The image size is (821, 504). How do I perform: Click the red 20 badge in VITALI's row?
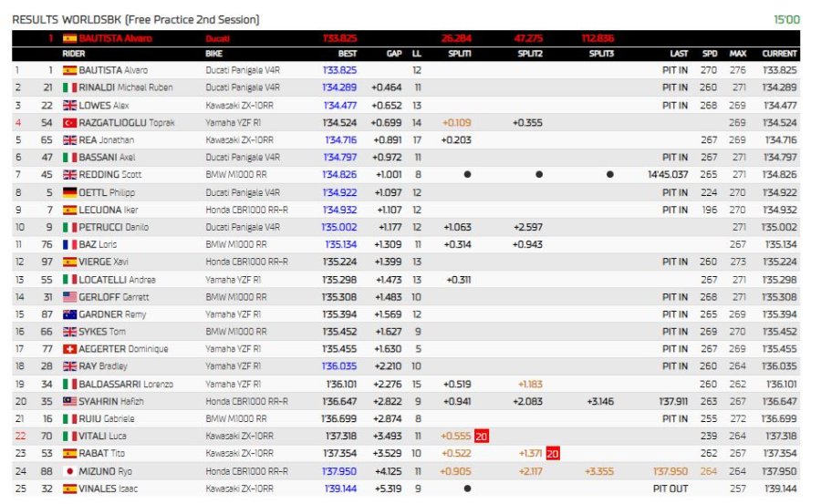(481, 436)
